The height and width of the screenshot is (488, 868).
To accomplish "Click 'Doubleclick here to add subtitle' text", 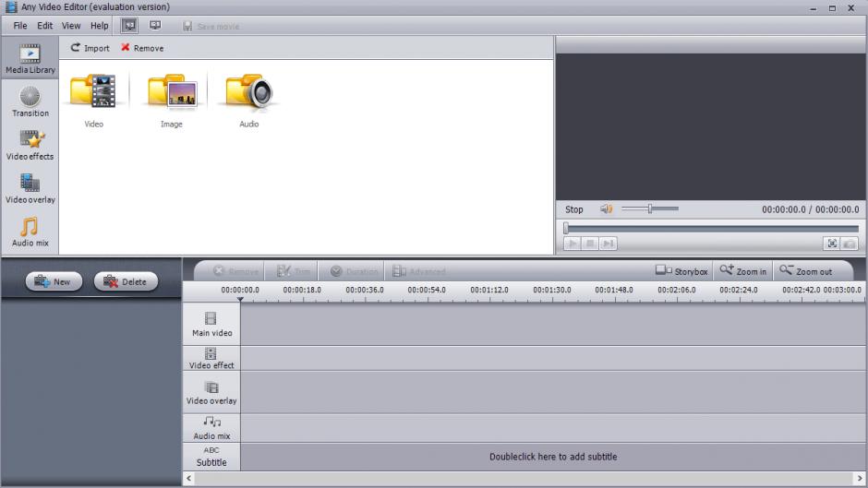I will pos(553,457).
